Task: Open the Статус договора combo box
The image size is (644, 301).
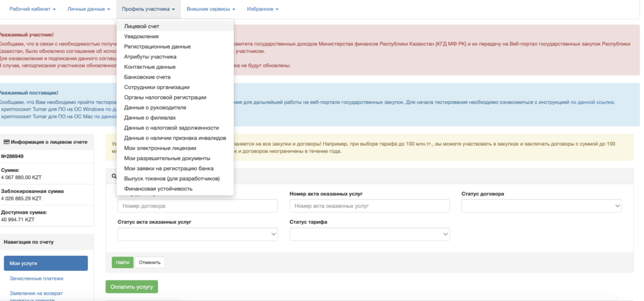Action: pyautogui.click(x=541, y=206)
